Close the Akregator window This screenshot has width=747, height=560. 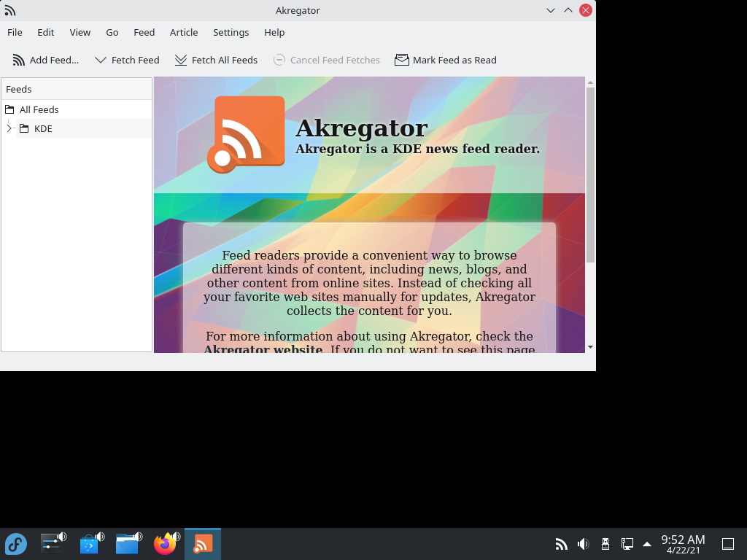click(x=586, y=10)
